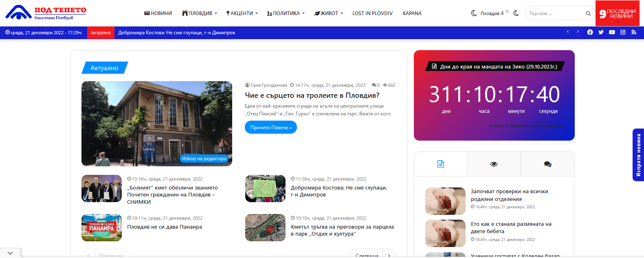Click the honorary citizens group photo thumbnail
644x258 pixels.
(101, 188)
